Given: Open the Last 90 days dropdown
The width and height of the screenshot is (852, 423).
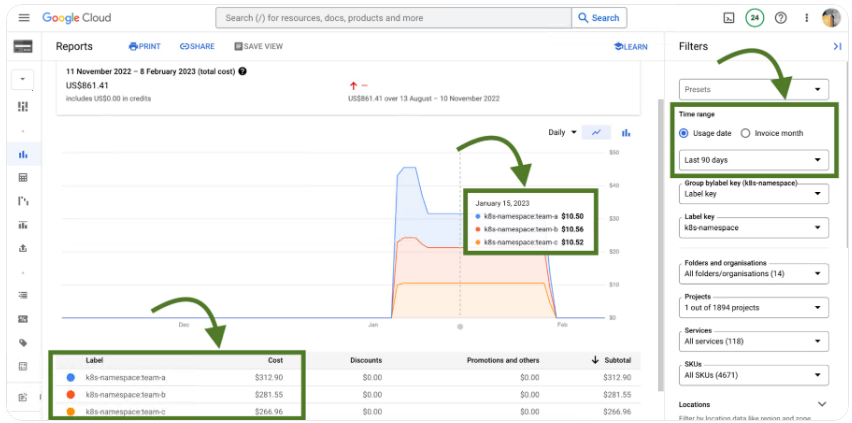Looking at the screenshot, I should pos(754,160).
